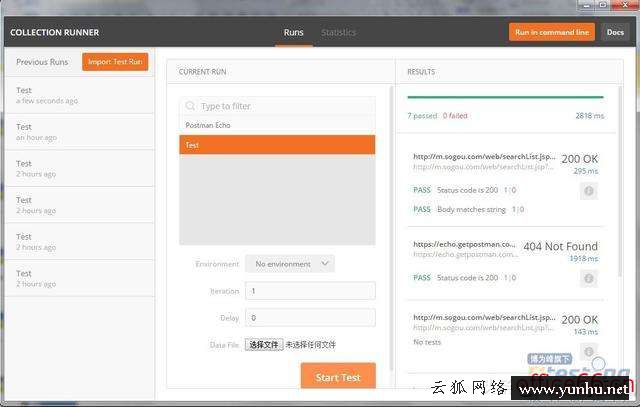The height and width of the screenshot is (407, 640).
Task: Click the results panel scrollbar
Action: click(621, 182)
